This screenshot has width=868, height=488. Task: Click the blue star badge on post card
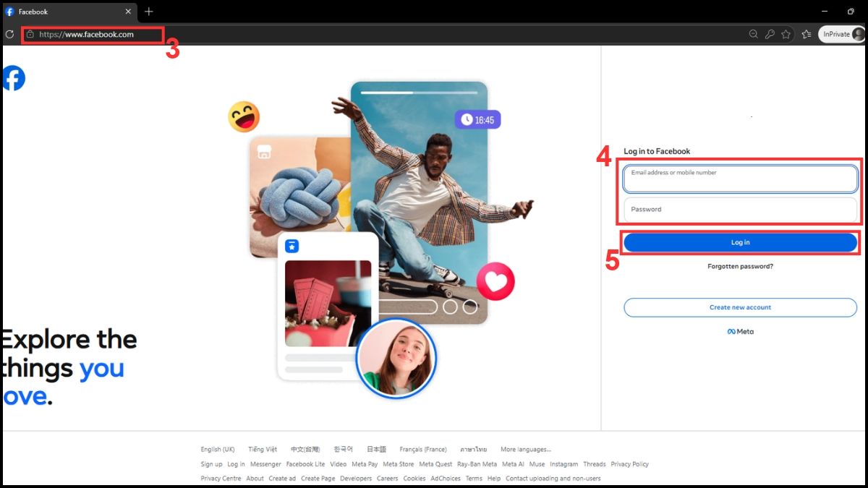292,246
